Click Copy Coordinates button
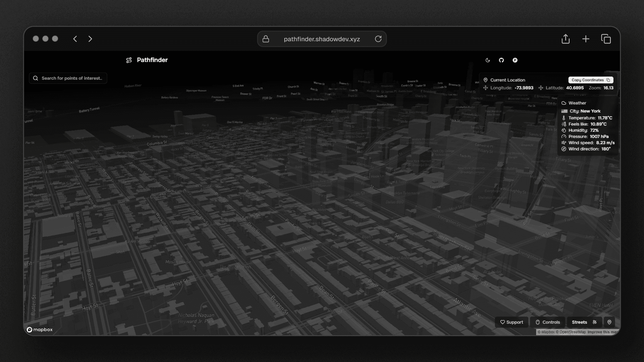The image size is (644, 362). click(590, 80)
